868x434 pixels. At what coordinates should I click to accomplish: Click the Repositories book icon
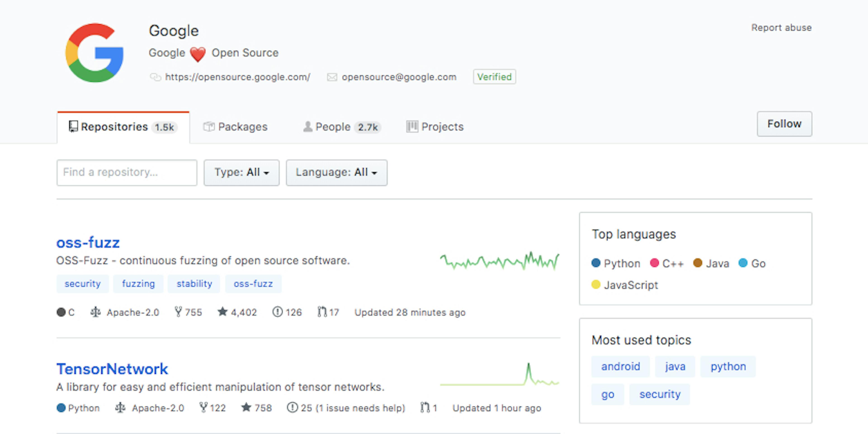click(73, 126)
